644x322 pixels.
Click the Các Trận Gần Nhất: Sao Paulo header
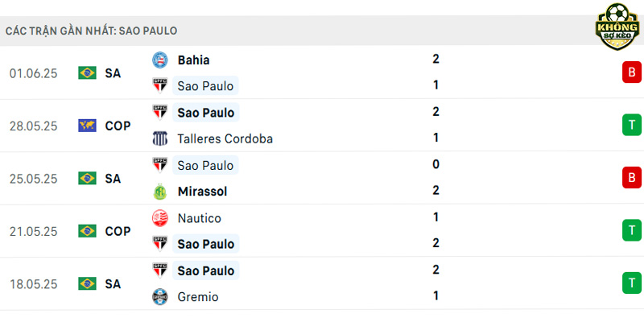tap(91, 31)
